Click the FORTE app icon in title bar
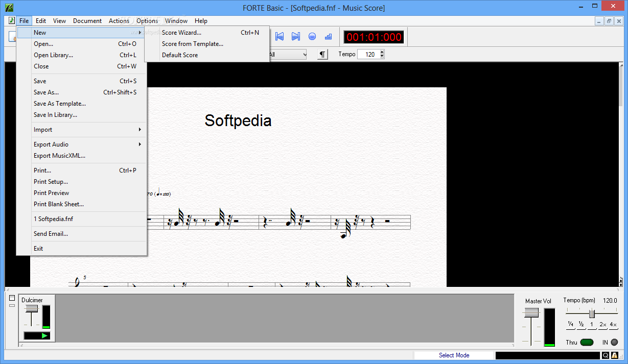Image resolution: width=628 pixels, height=364 pixels. click(x=10, y=7)
